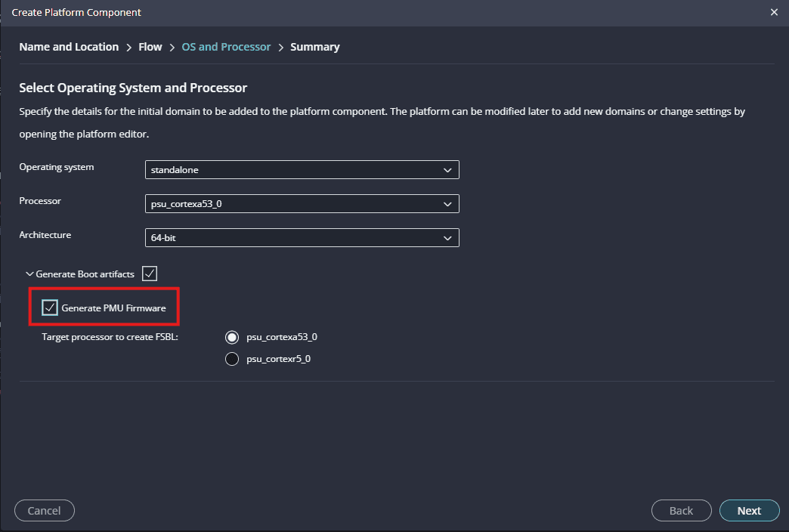The image size is (789, 532).
Task: Go Back to the previous wizard page
Action: (x=681, y=511)
